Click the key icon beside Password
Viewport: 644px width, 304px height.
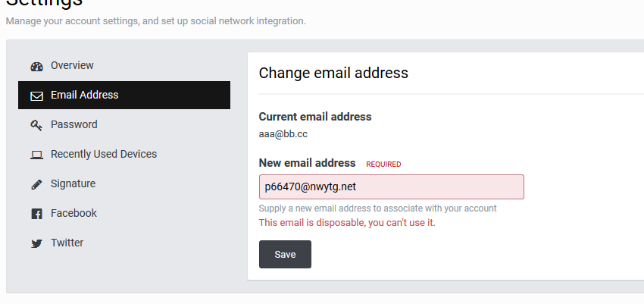pos(36,125)
